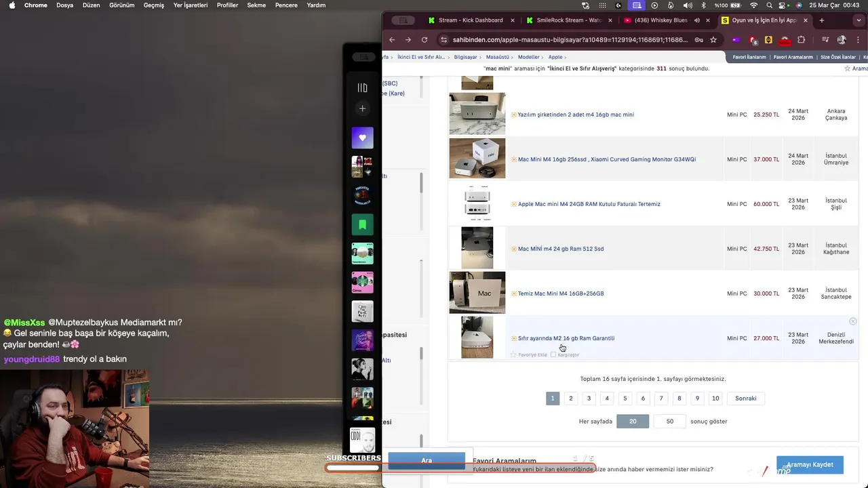
Task: Show 20 results per page
Action: click(x=633, y=421)
